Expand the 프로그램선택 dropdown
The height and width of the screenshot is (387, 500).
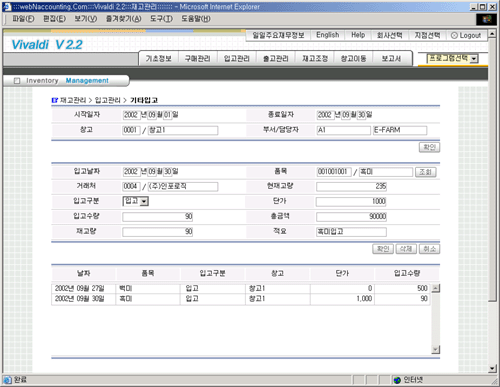pyautogui.click(x=453, y=59)
